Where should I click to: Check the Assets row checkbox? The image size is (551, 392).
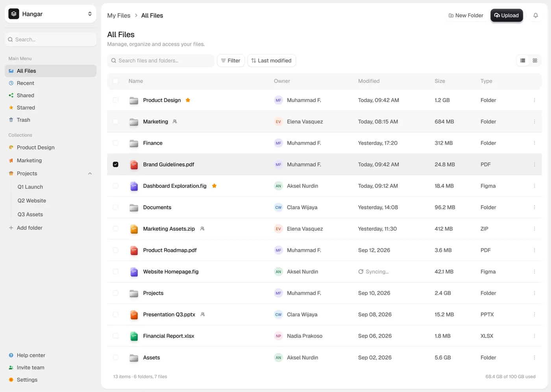pos(115,357)
